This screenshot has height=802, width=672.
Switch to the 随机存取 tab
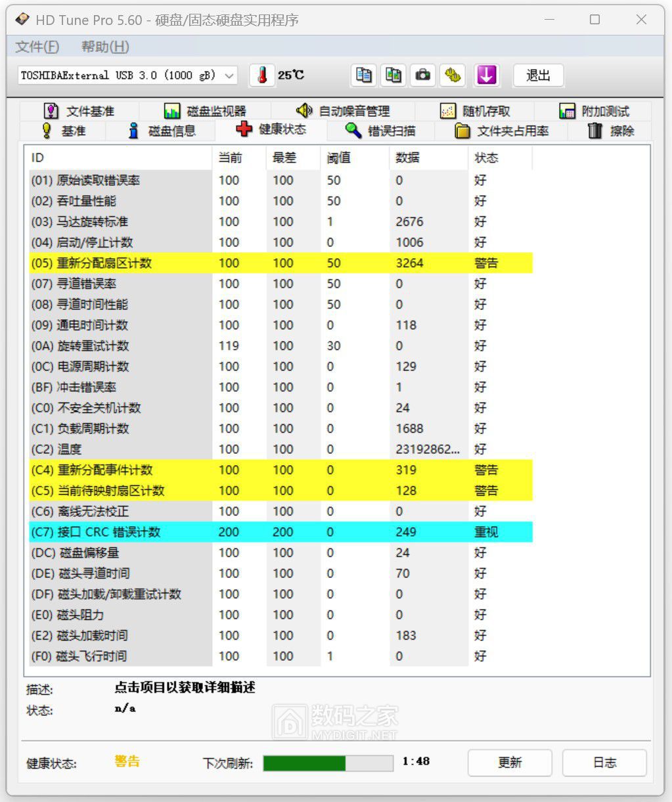point(475,111)
